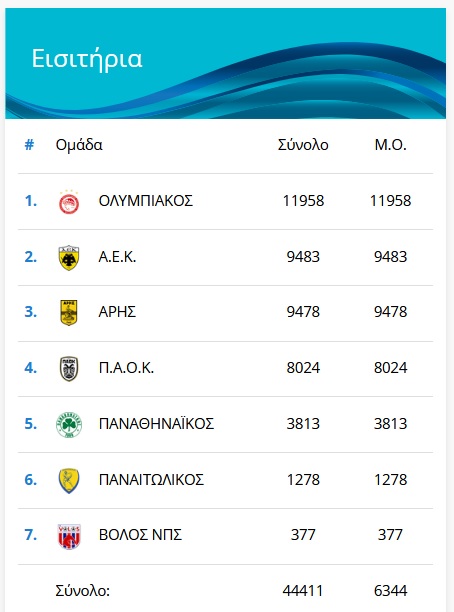Click the Ομάδα column header
454x612 pixels.
click(79, 145)
